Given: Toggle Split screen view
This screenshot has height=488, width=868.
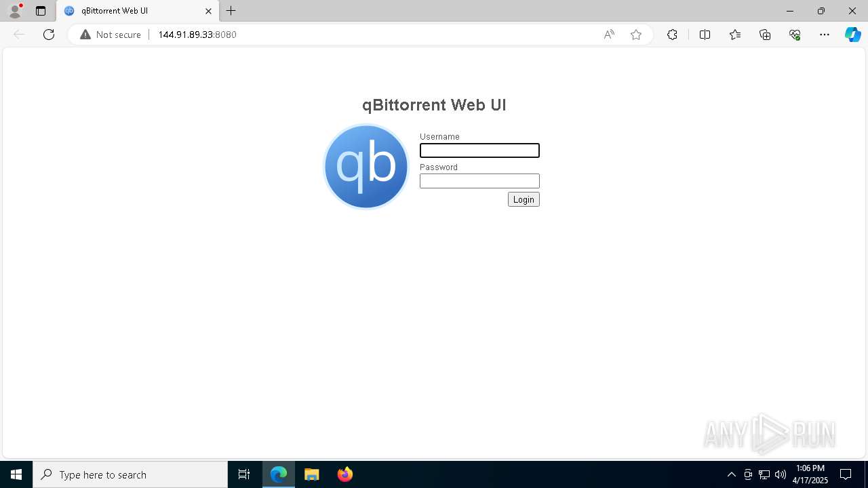Looking at the screenshot, I should coord(705,35).
